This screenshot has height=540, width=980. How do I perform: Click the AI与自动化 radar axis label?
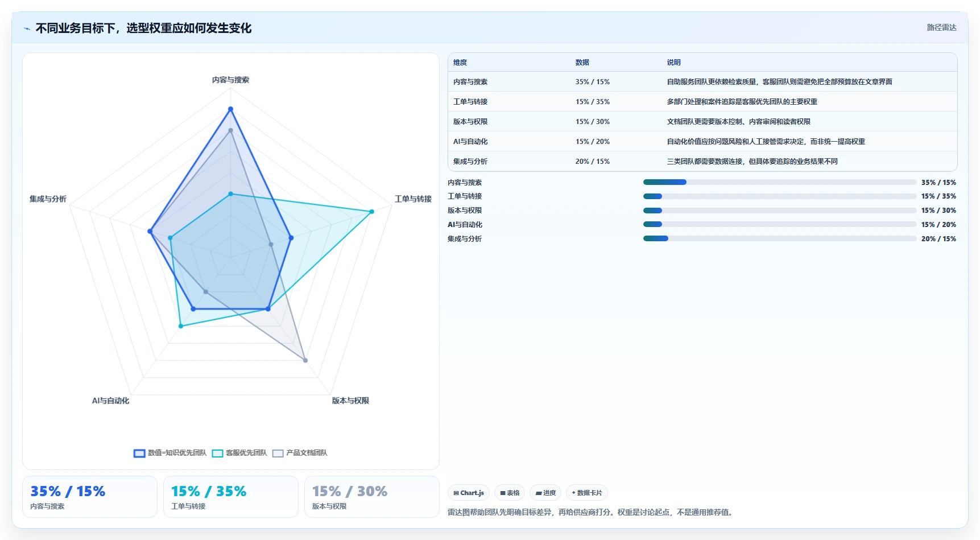click(110, 401)
